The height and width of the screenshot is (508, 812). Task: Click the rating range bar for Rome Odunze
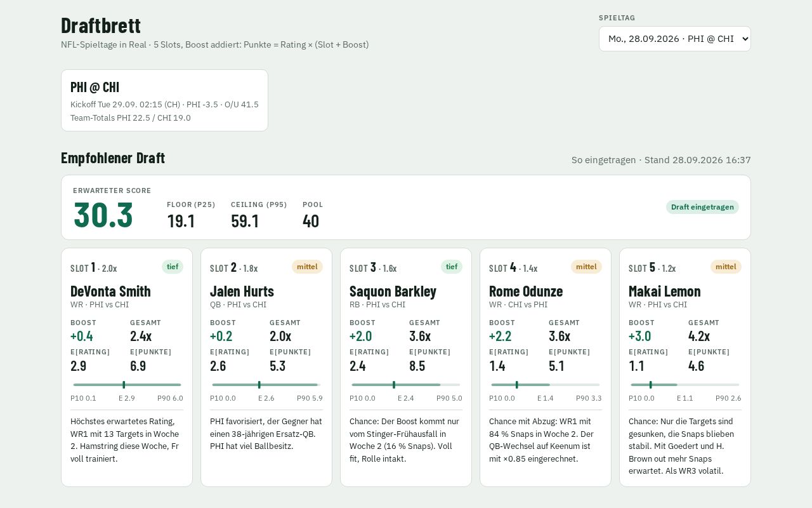546,385
